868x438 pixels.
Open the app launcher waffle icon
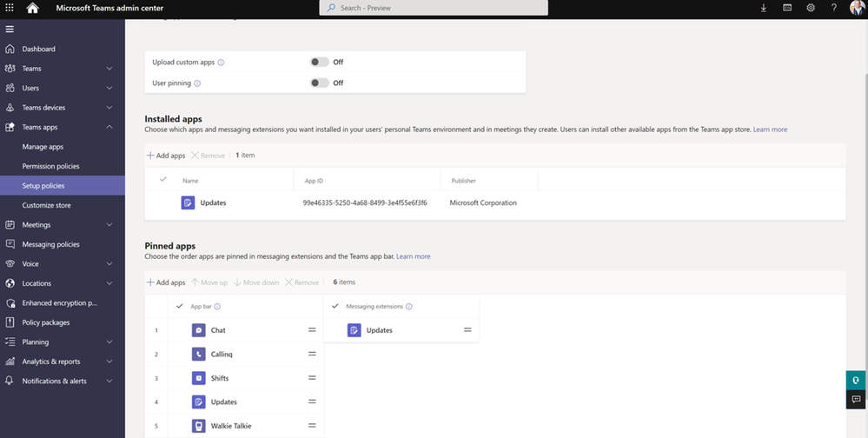point(10,8)
